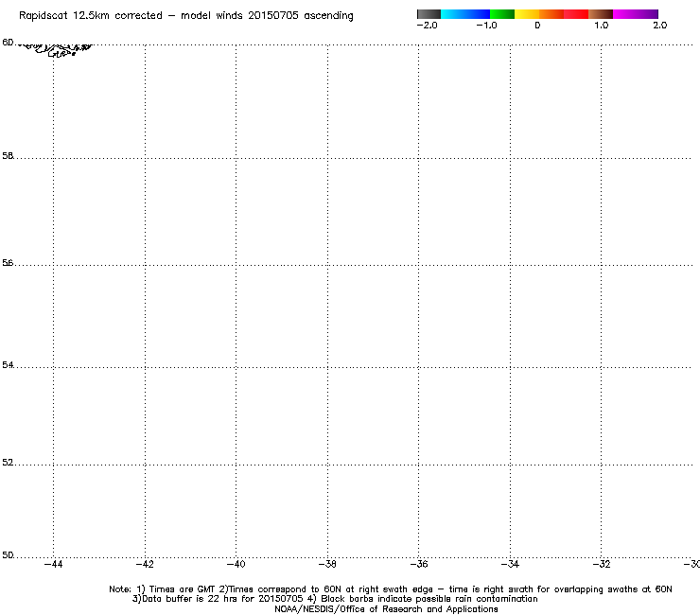Click the 'Times are GMT' note line
Image resolution: width=700 pixels, height=615 pixels.
tap(390, 589)
